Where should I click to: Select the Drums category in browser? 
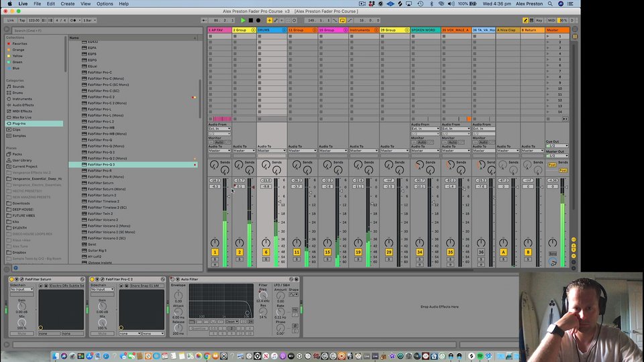pyautogui.click(x=17, y=93)
